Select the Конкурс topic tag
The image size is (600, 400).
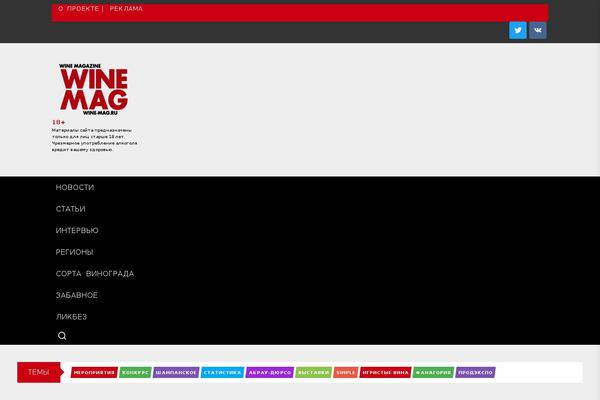[135, 372]
